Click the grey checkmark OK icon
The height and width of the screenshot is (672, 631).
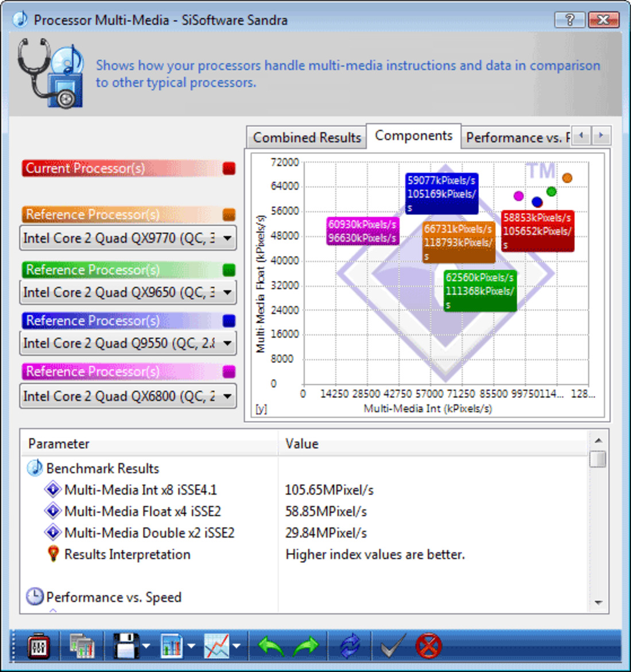point(393,646)
